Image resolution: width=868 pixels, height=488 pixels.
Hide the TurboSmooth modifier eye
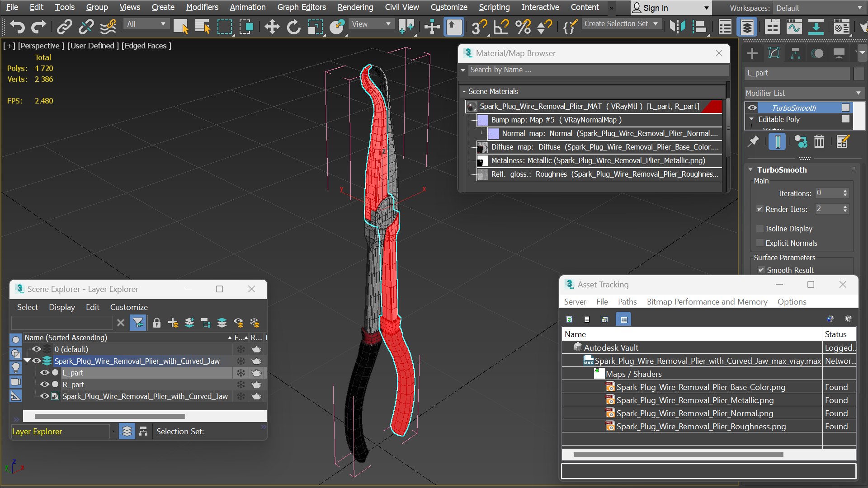(x=752, y=108)
